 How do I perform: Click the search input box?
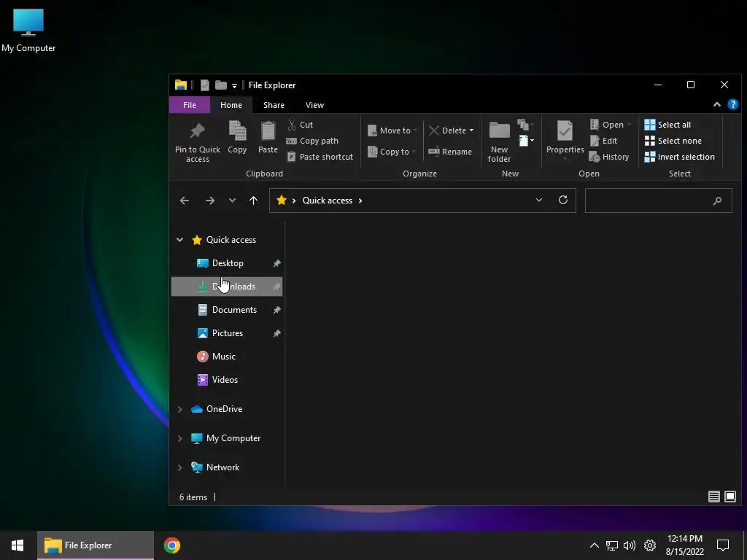(x=659, y=201)
